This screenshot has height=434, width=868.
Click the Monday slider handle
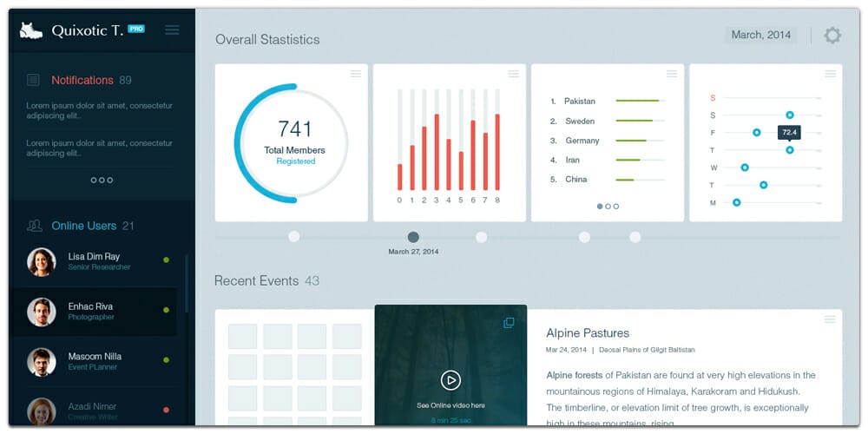point(736,202)
